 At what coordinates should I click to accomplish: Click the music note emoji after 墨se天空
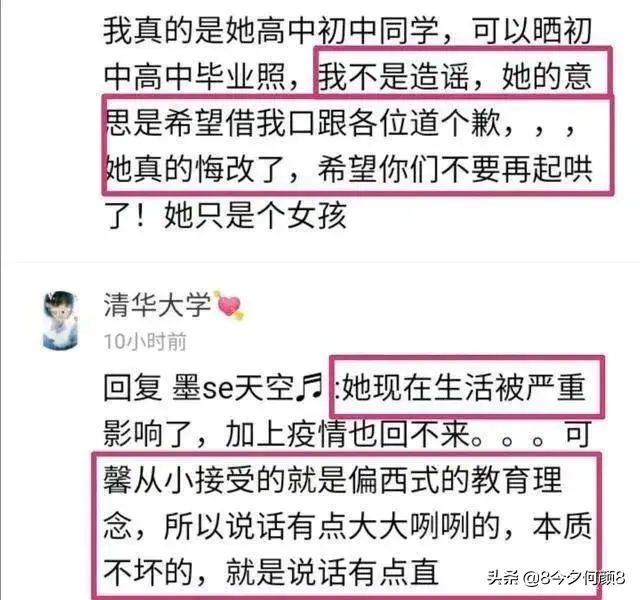[310, 386]
